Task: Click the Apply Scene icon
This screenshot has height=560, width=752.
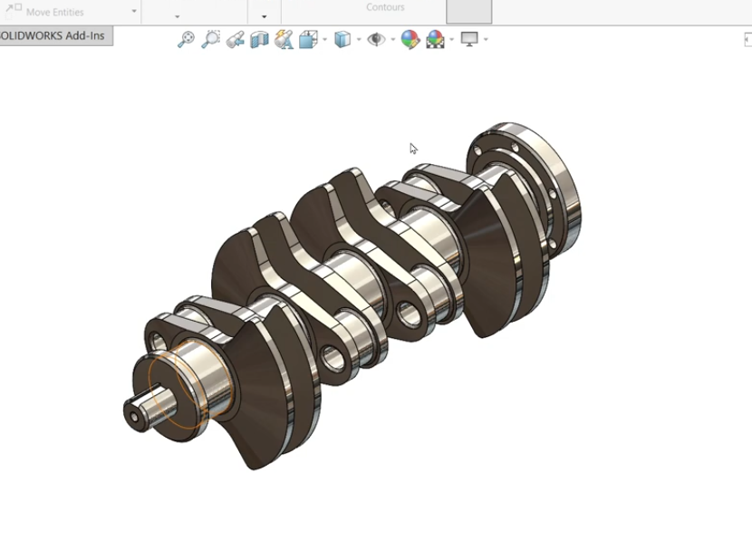Action: (435, 39)
